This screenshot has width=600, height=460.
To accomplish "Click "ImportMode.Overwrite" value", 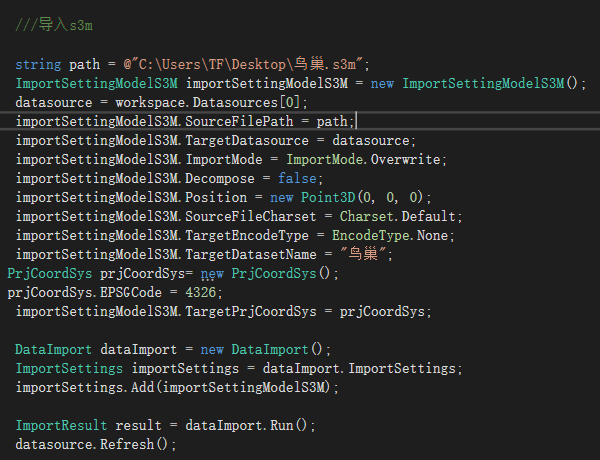I will pyautogui.click(x=363, y=159).
